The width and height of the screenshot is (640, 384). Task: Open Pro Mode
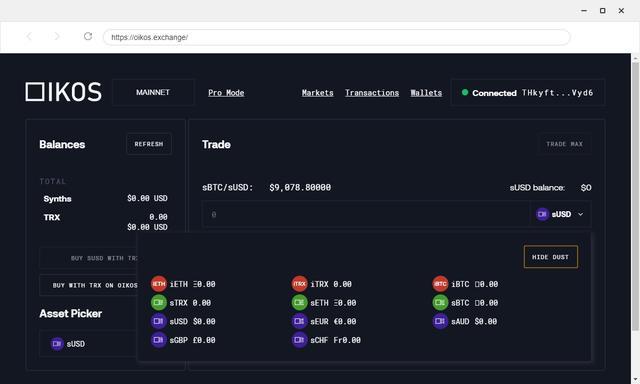(x=226, y=93)
